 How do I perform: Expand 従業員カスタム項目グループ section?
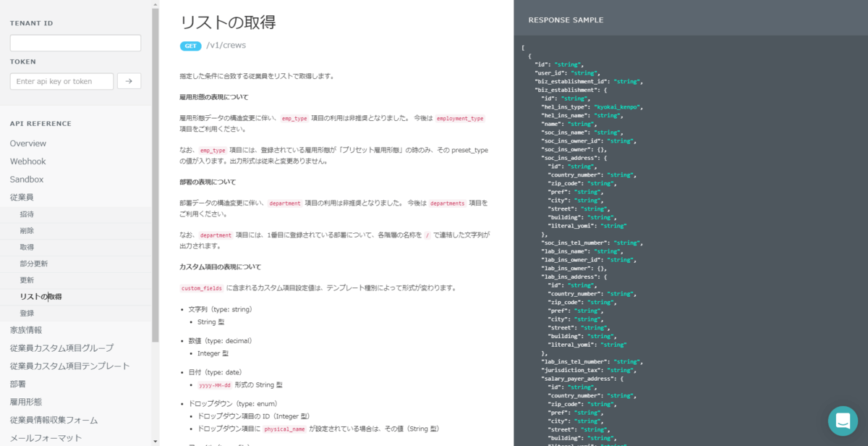[61, 348]
